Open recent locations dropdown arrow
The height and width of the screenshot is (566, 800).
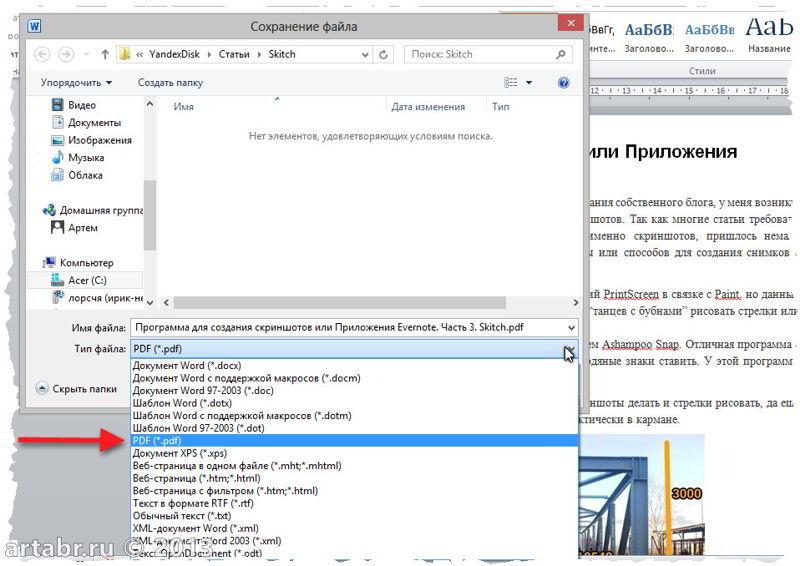pyautogui.click(x=86, y=54)
